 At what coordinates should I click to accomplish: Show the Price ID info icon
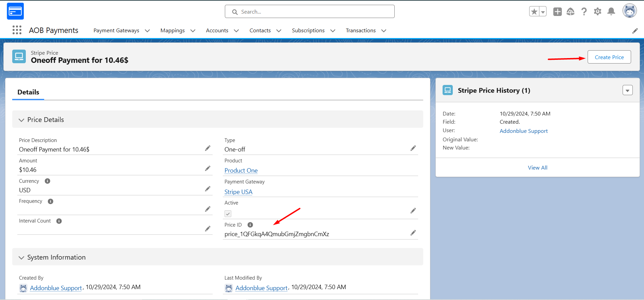pyautogui.click(x=250, y=225)
